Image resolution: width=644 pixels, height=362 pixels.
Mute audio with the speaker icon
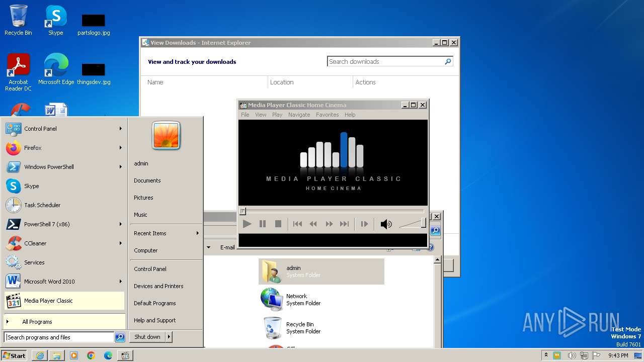pos(386,224)
